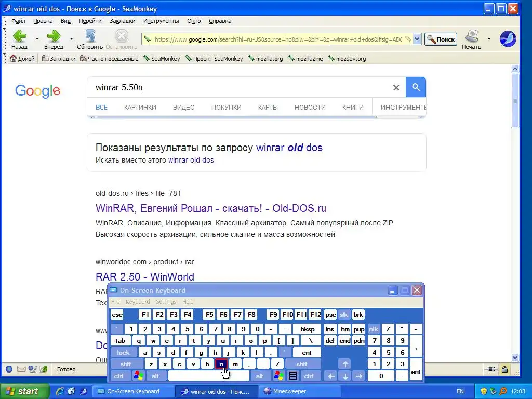The width and height of the screenshot is (532, 399).
Task: Click the online/offline connection icon
Action: tap(490, 369)
